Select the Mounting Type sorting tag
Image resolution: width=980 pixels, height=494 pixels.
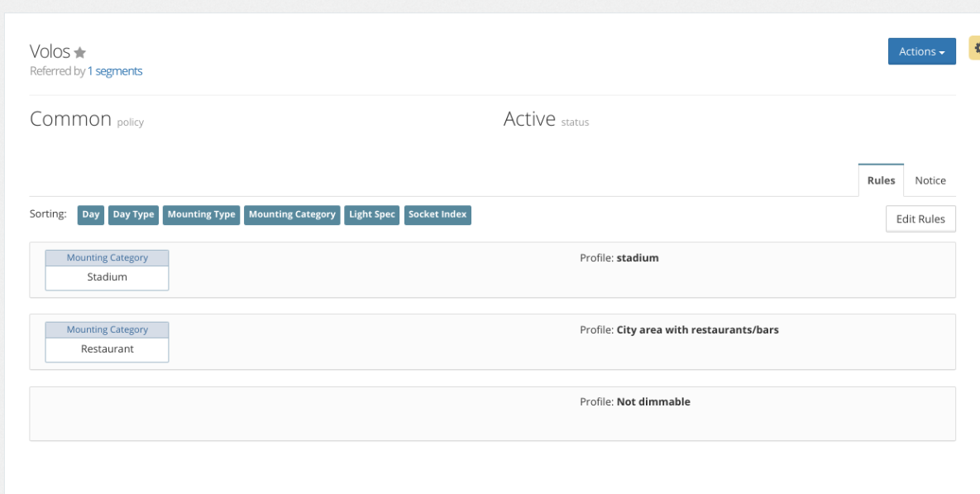[201, 215]
